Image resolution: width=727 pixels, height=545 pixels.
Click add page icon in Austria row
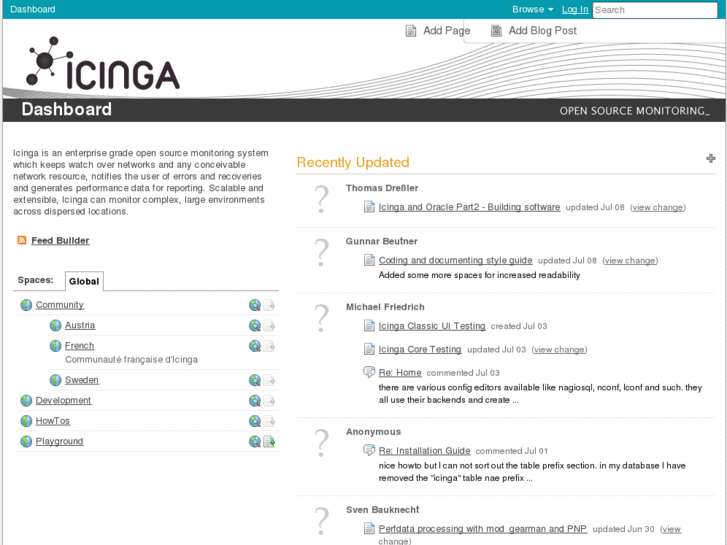tap(269, 325)
